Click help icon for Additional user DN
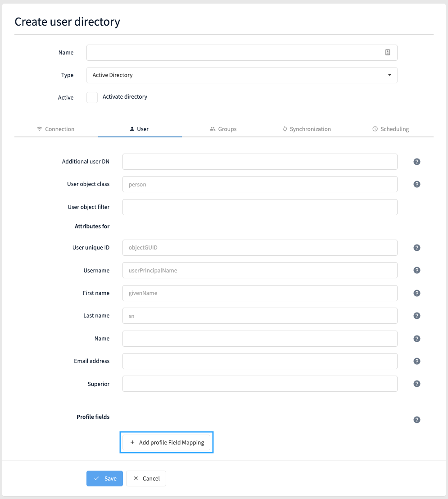448x499 pixels. point(417,162)
